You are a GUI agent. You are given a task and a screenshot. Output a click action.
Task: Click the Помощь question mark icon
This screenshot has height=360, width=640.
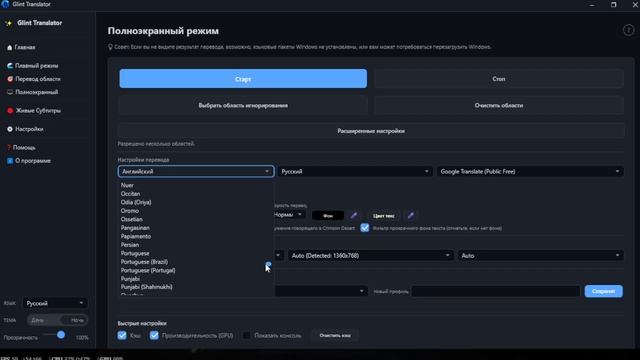pos(9,147)
